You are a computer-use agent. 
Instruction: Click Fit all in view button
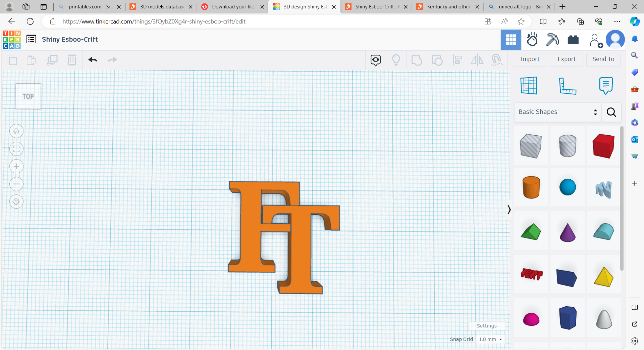pyautogui.click(x=16, y=149)
